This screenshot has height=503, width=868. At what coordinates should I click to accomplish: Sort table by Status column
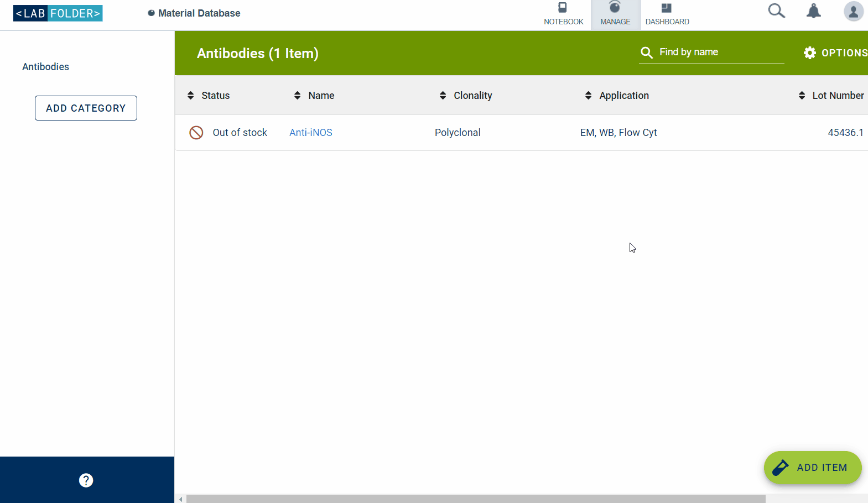[209, 96]
